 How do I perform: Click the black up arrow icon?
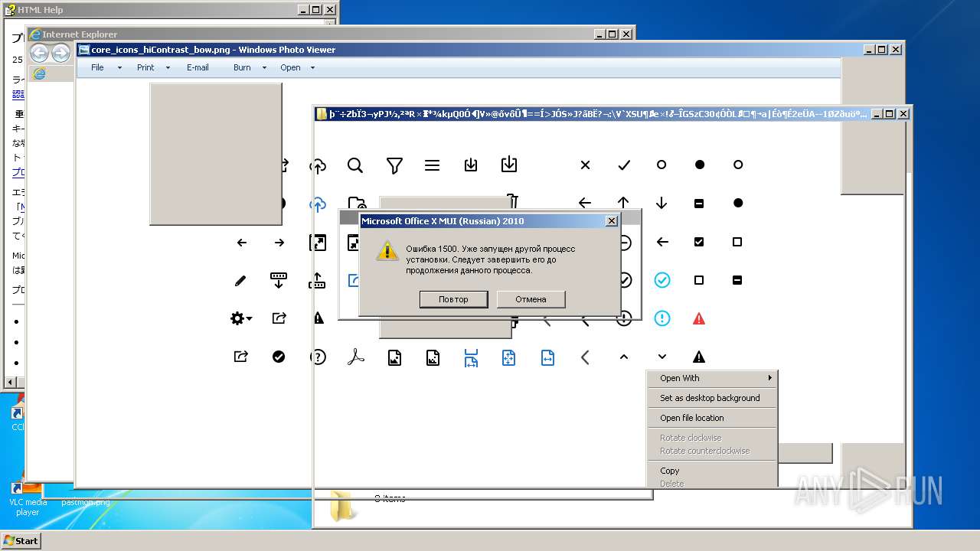pyautogui.click(x=623, y=203)
